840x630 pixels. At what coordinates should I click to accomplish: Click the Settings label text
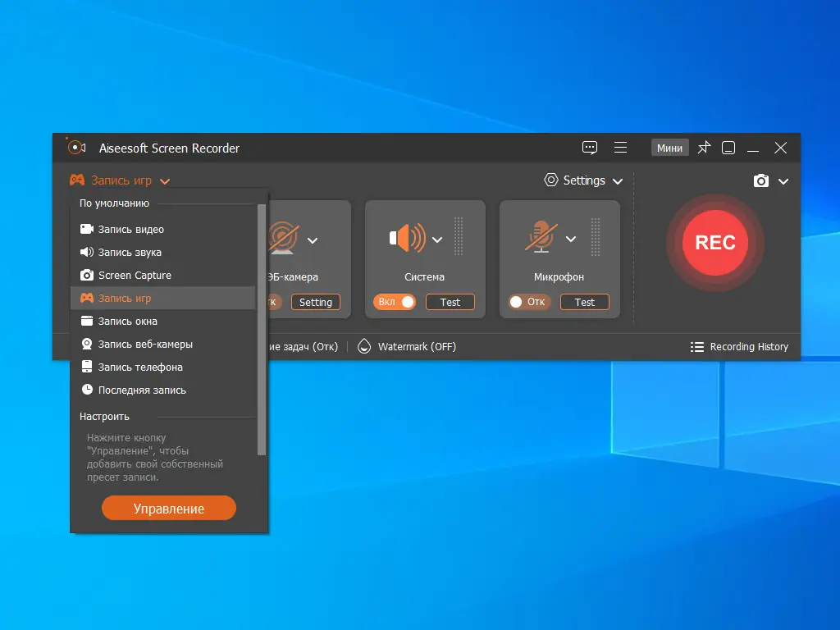[584, 180]
